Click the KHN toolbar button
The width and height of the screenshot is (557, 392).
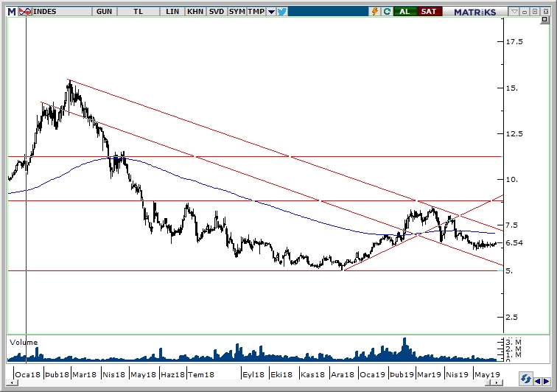pyautogui.click(x=195, y=11)
